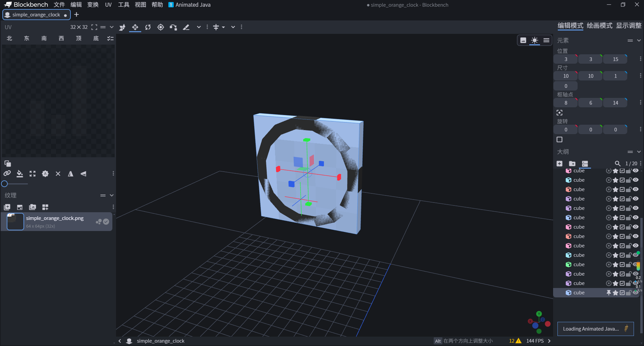Toggle lock on the selected cube row
The image size is (644, 346).
(629, 293)
